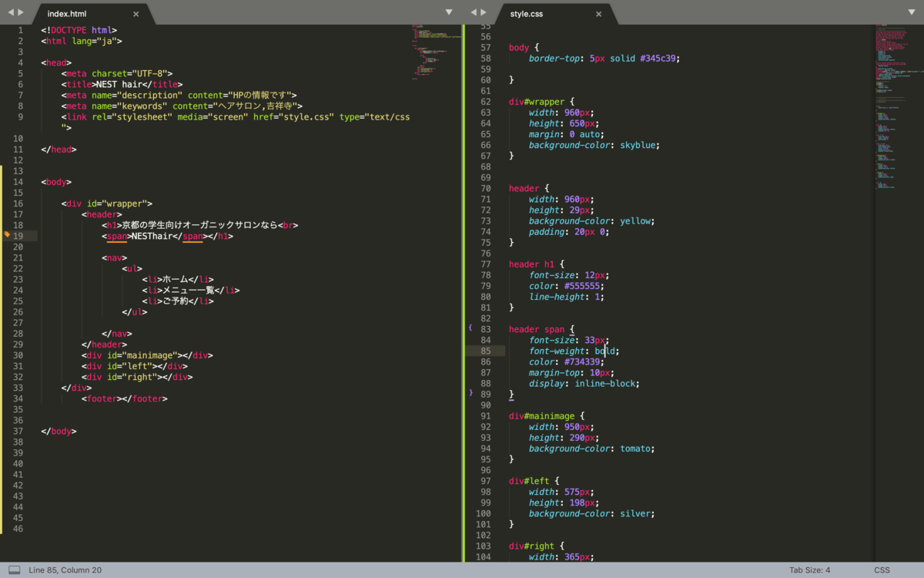This screenshot has width=924, height=578.
Task: Click the <div id="wrapper"> line
Action: tap(107, 203)
